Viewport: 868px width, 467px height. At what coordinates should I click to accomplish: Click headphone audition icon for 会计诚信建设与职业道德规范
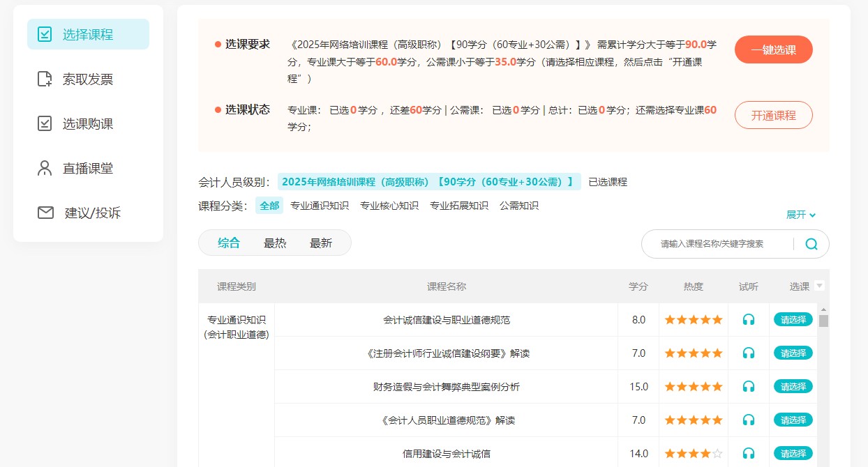(749, 319)
